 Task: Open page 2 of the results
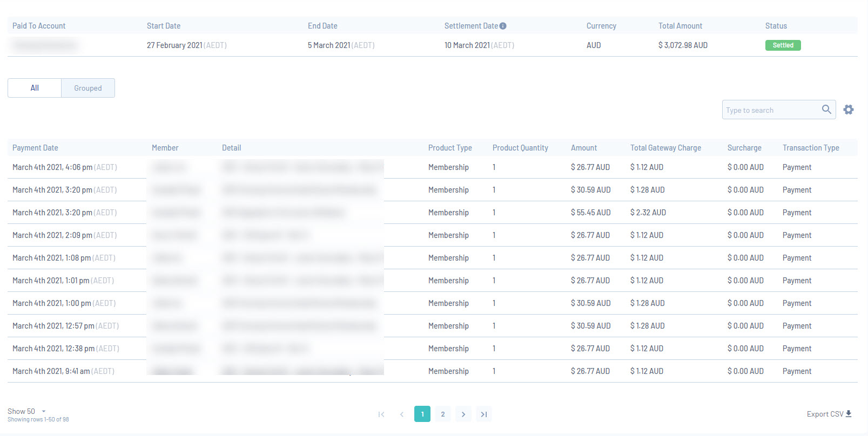443,414
